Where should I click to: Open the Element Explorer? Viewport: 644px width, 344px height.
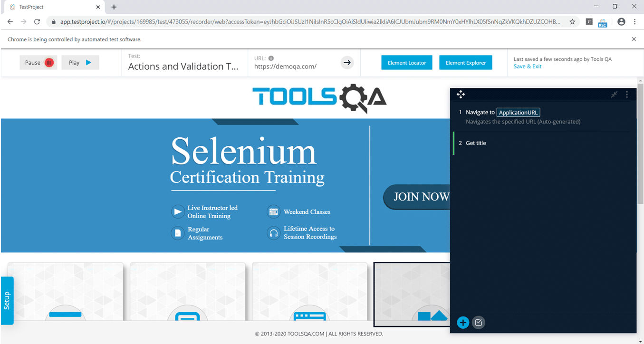pyautogui.click(x=465, y=63)
